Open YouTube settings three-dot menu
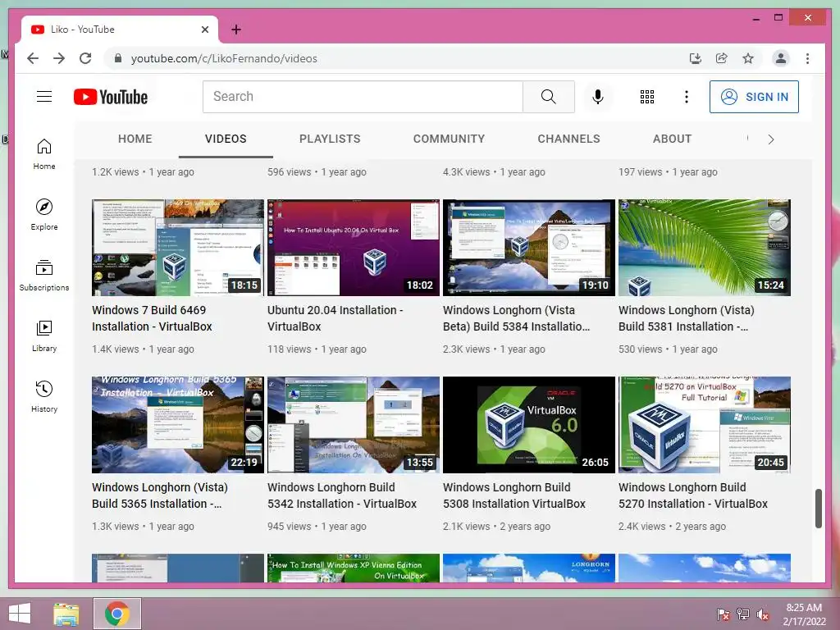This screenshot has height=630, width=840. click(687, 97)
